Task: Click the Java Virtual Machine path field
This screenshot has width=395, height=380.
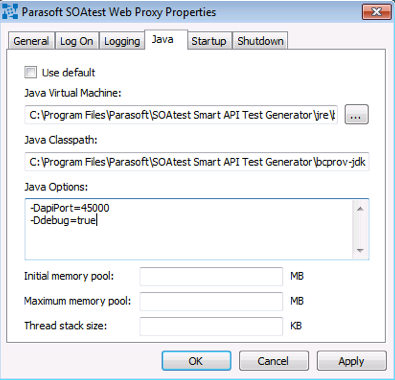Action: point(181,115)
